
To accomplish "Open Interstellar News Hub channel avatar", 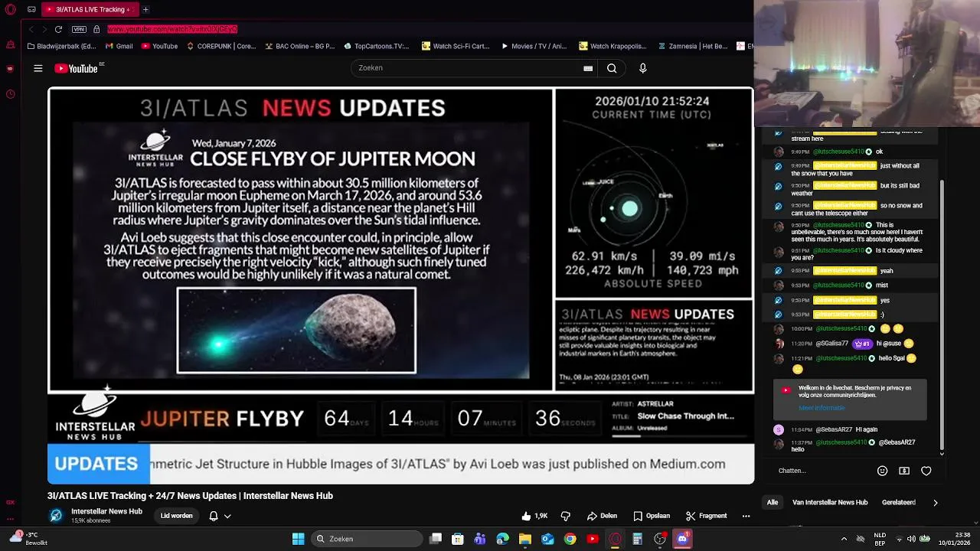I will click(56, 516).
